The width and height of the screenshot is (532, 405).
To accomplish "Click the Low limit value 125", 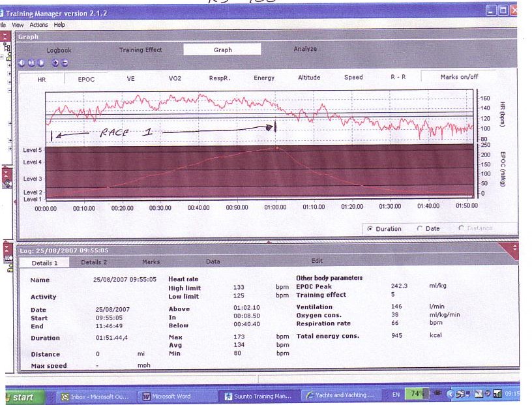I will tap(239, 295).
